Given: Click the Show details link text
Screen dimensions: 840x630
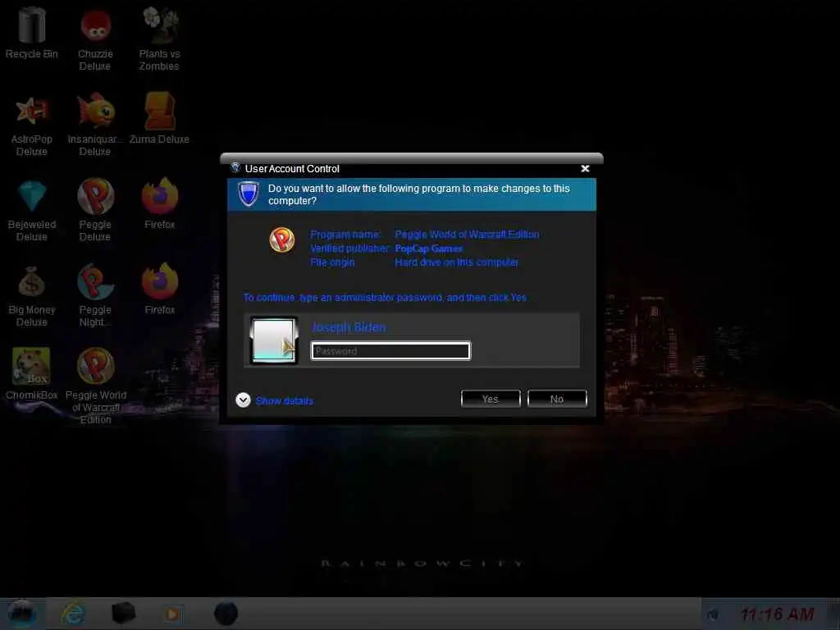Looking at the screenshot, I should [x=285, y=400].
